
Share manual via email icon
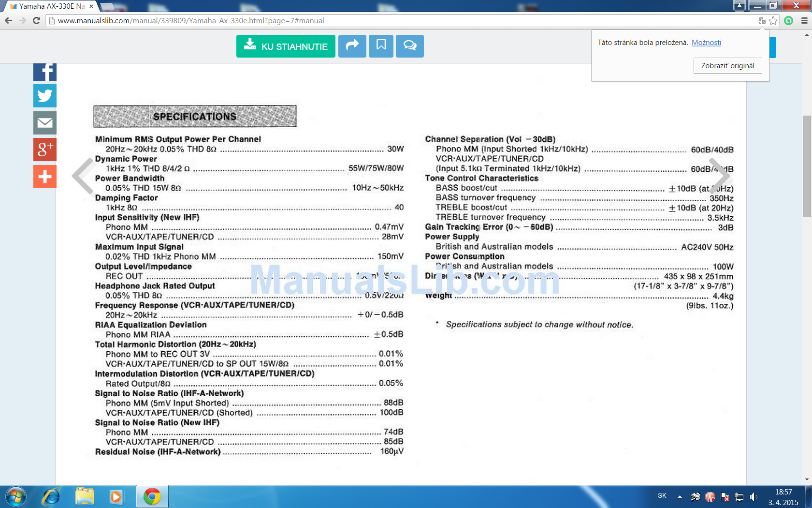45,123
